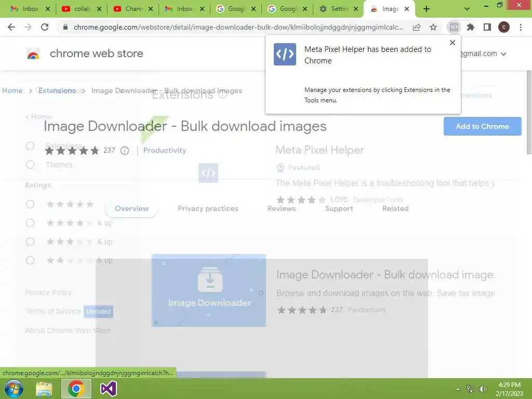Open the Support tab
The height and width of the screenshot is (399, 532).
point(339,208)
